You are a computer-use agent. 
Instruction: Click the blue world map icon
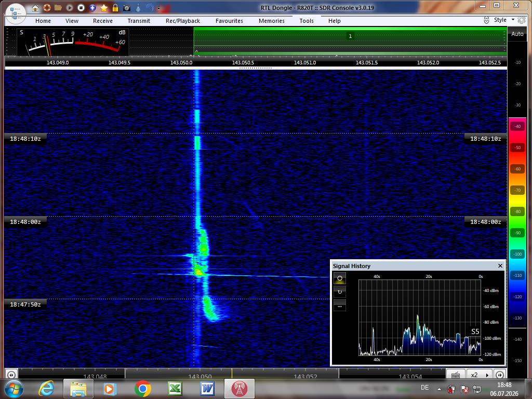pos(150,7)
